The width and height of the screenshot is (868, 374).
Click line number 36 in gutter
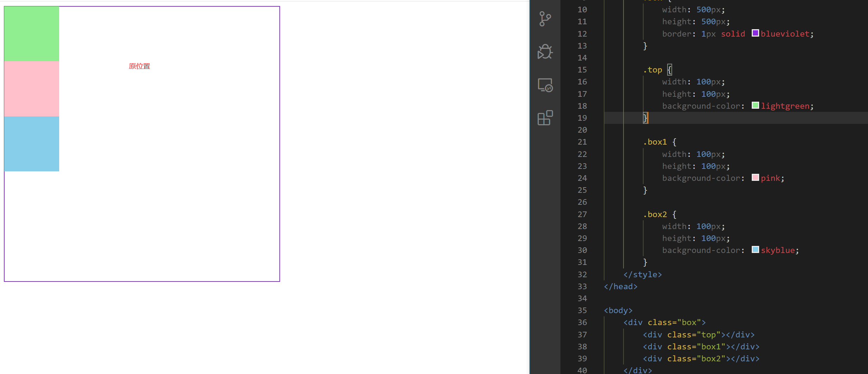point(582,323)
